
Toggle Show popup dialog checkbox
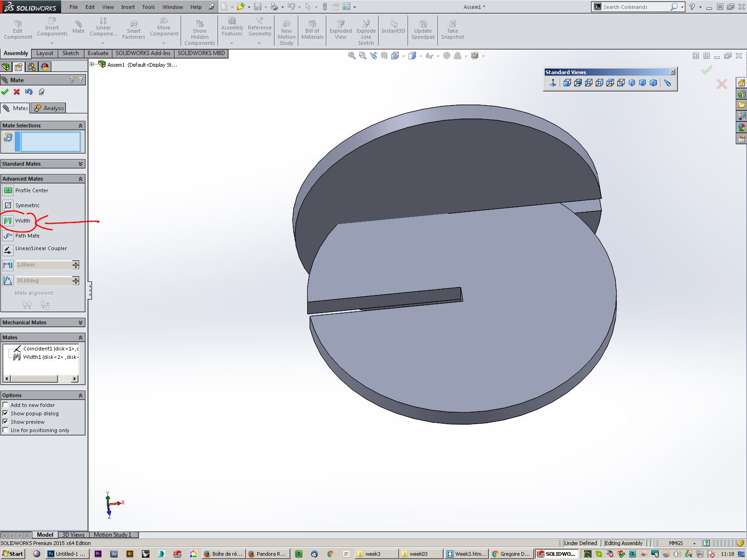[6, 413]
